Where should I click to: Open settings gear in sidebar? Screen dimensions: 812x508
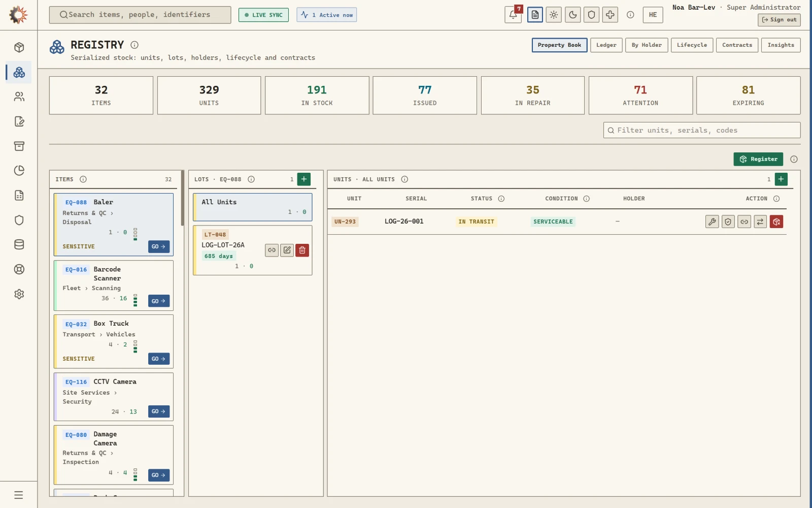point(19,294)
